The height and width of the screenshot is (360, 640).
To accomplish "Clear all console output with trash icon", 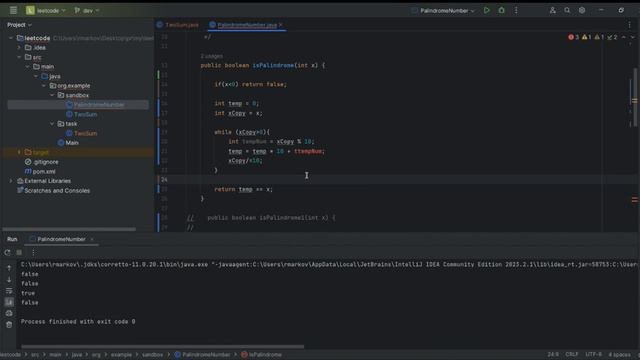I will [x=9, y=325].
